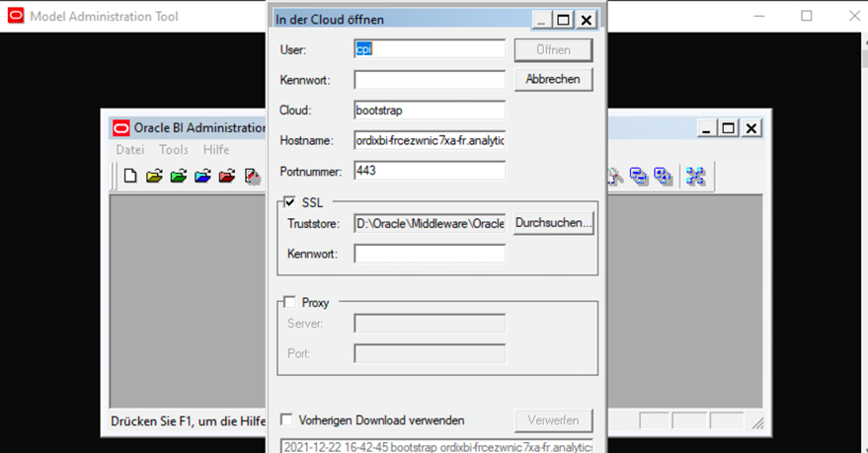Click the document with red pen icon
The width and height of the screenshot is (868, 453).
click(x=253, y=177)
